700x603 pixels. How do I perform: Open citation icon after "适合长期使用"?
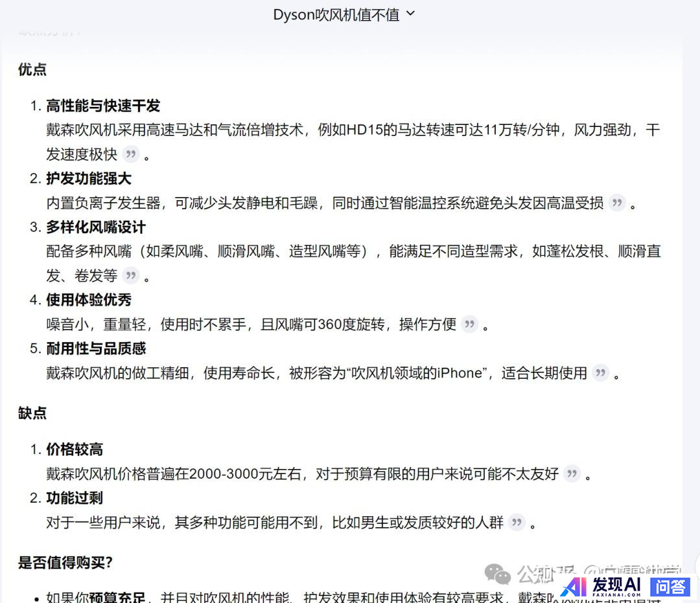pyautogui.click(x=600, y=373)
